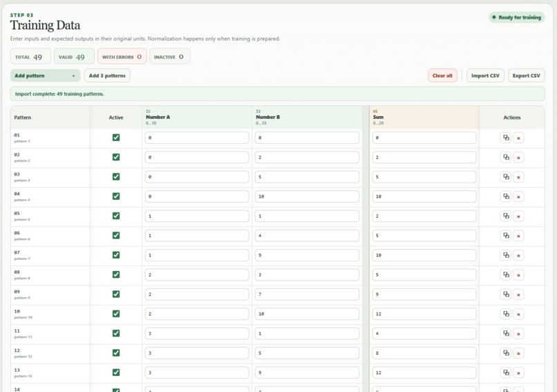The width and height of the screenshot is (557, 392).
Task: Click the Active column header
Action: point(116,118)
